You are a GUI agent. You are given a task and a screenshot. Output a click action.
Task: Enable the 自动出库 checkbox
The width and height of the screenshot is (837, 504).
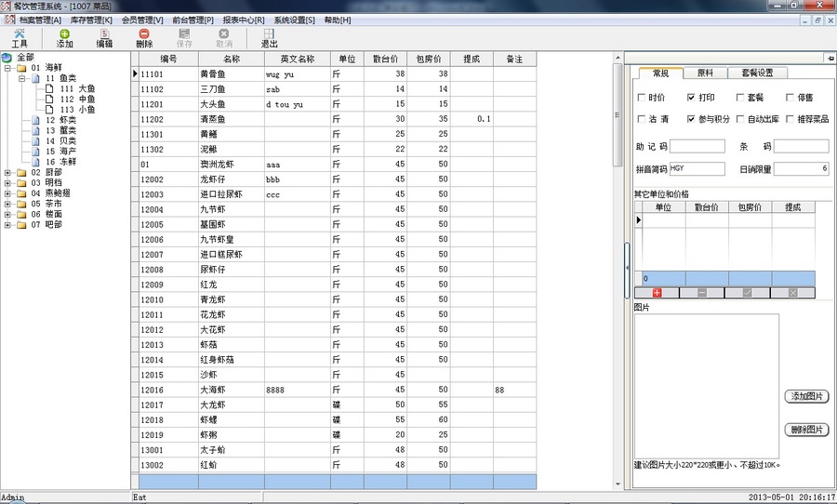[740, 118]
